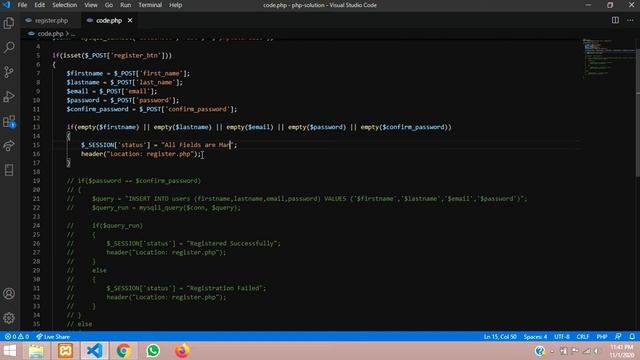640x360 pixels.
Task: Open the editor More Actions ellipsis
Action: coord(630,20)
